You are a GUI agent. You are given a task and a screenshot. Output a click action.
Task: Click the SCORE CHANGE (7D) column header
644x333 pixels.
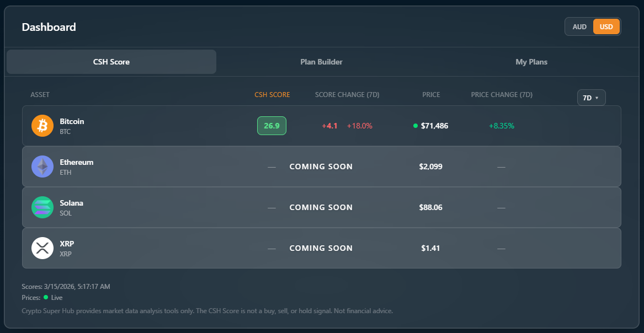point(347,95)
